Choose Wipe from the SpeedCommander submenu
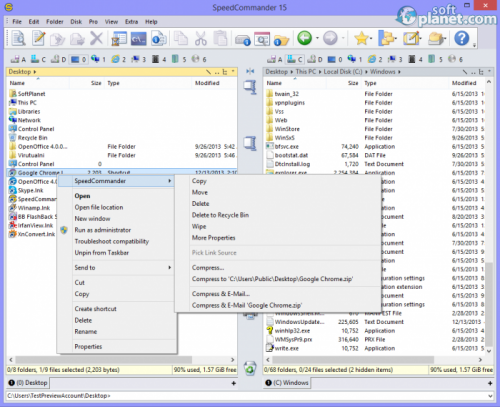 tap(199, 226)
